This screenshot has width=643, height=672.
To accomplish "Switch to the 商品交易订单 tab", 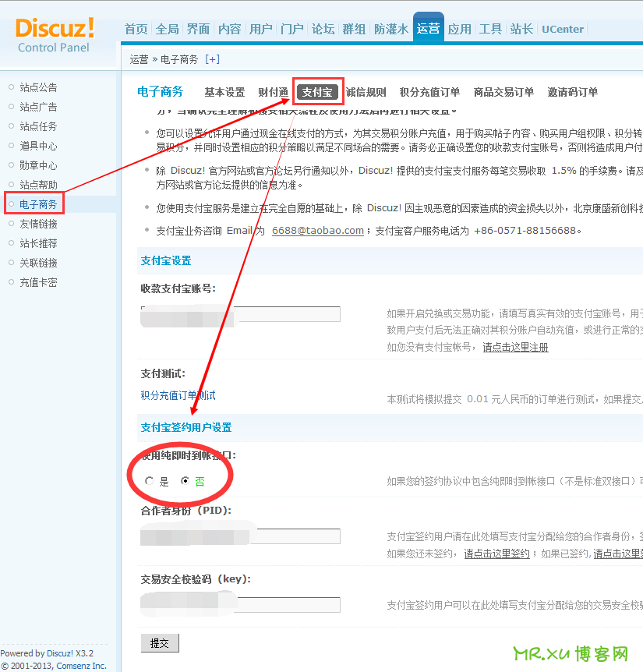I will coord(503,92).
